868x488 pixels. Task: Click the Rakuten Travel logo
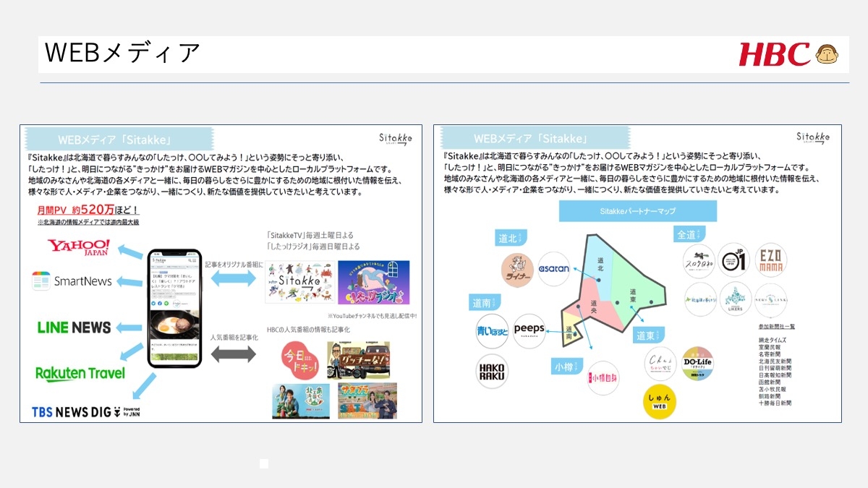[80, 374]
